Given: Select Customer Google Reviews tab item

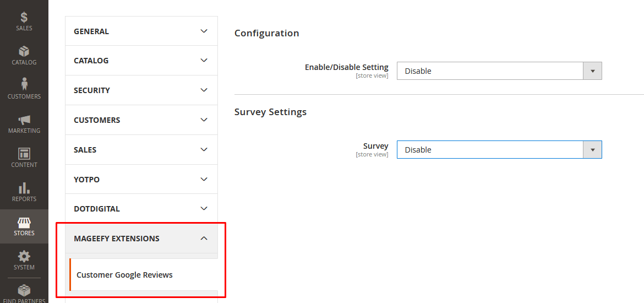Looking at the screenshot, I should 125,275.
